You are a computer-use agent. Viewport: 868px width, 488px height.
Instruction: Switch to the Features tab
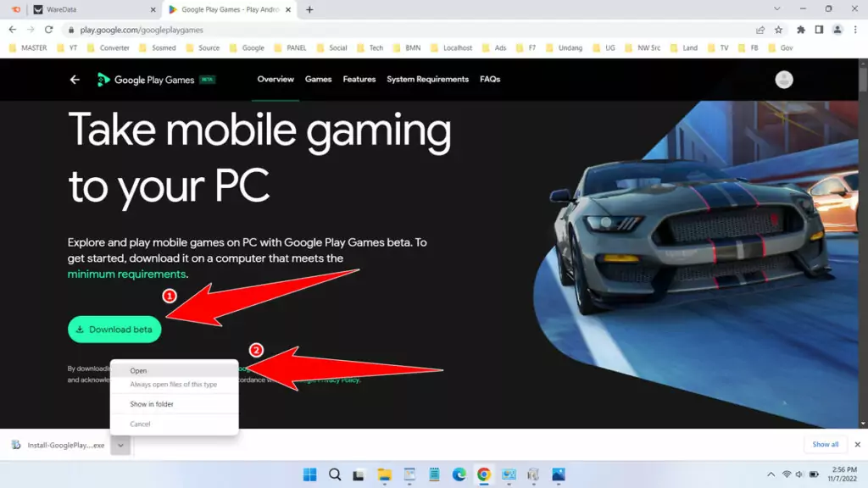359,79
